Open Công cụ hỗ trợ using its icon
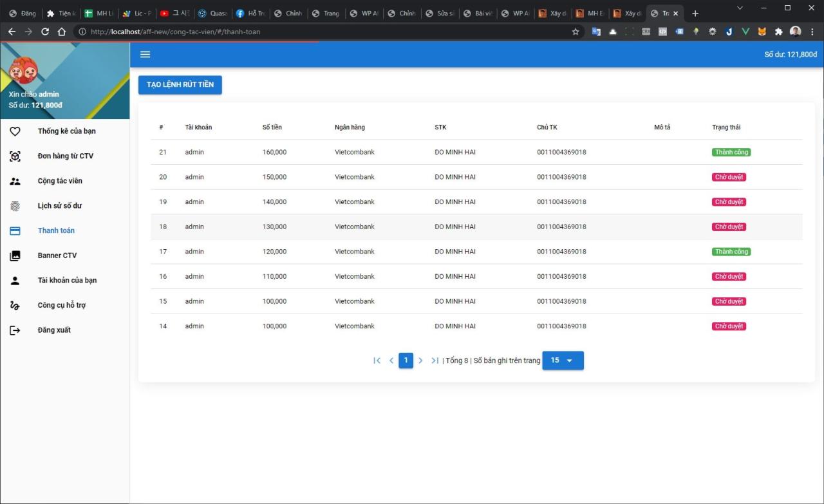This screenshot has width=824, height=504. point(15,304)
